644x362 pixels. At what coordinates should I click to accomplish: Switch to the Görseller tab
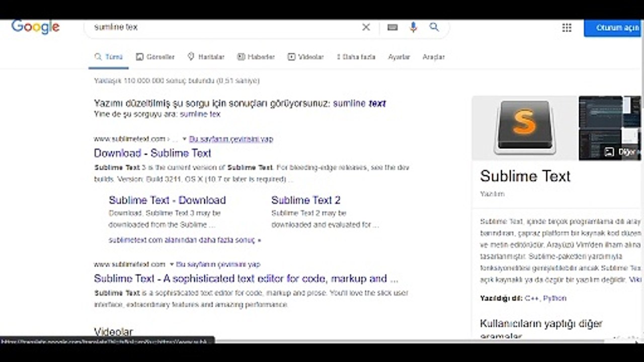(155, 57)
